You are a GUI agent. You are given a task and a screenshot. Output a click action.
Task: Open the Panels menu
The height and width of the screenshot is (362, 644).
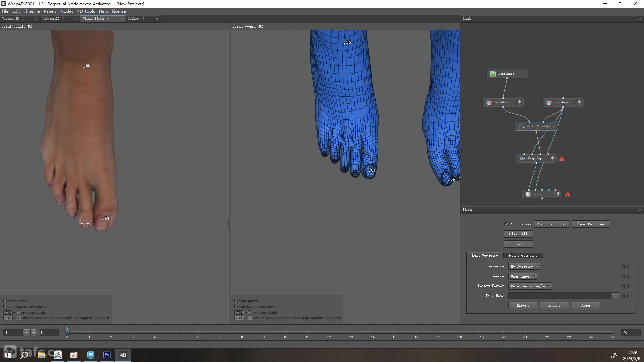50,11
